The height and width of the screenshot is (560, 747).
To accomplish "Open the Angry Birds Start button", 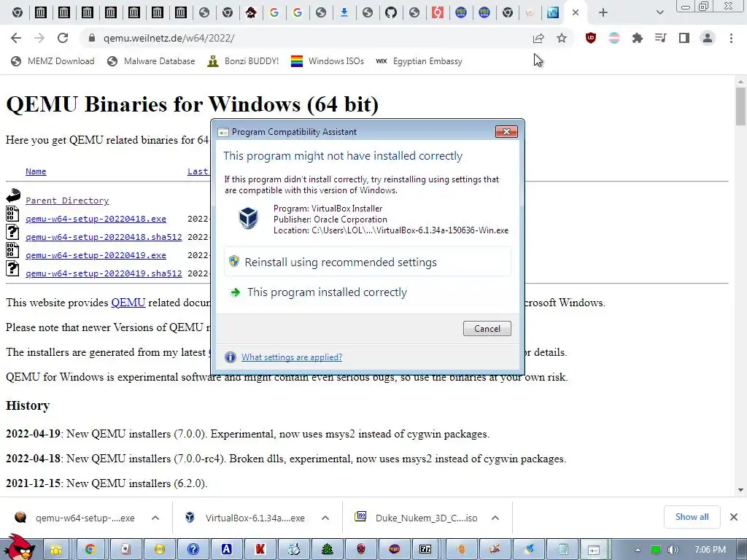I will pos(20,548).
